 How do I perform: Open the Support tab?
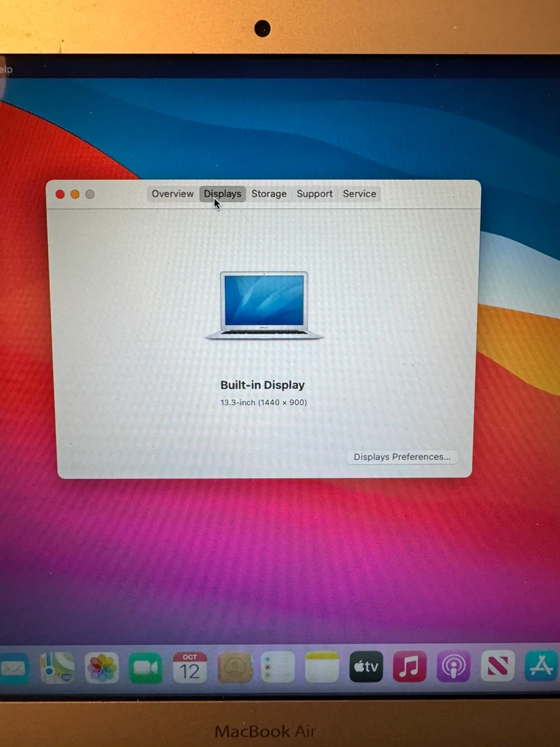click(x=315, y=193)
